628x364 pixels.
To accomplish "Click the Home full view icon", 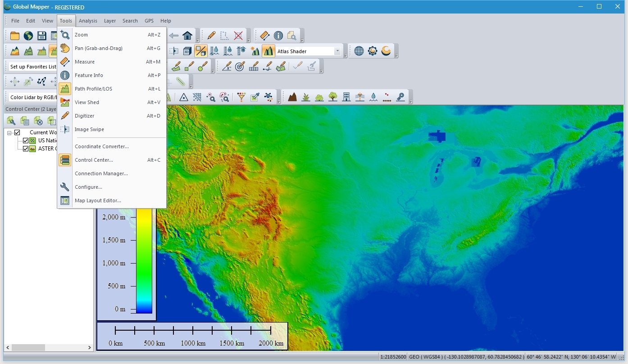I will [x=187, y=36].
